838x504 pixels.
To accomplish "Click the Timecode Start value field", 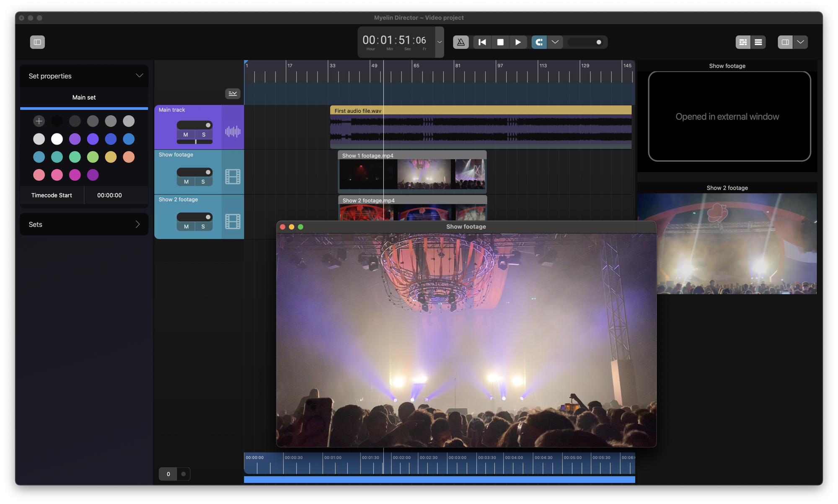I will click(x=109, y=195).
